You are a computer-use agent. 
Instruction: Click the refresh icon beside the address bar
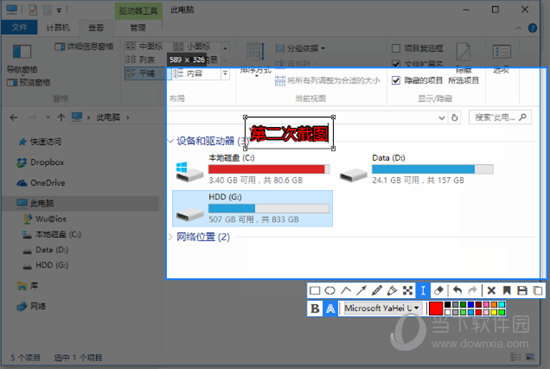point(455,118)
